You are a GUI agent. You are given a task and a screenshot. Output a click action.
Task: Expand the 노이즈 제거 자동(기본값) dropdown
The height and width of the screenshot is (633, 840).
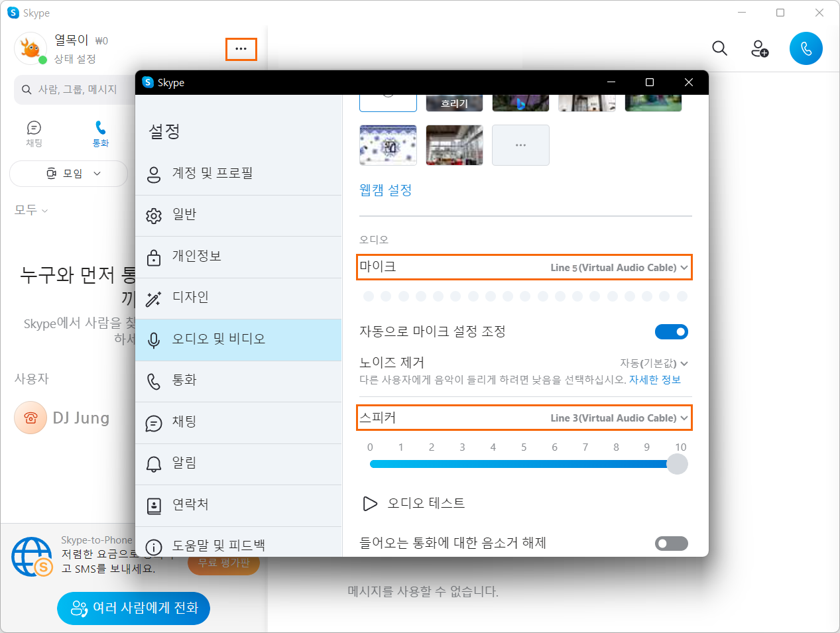[x=654, y=363]
